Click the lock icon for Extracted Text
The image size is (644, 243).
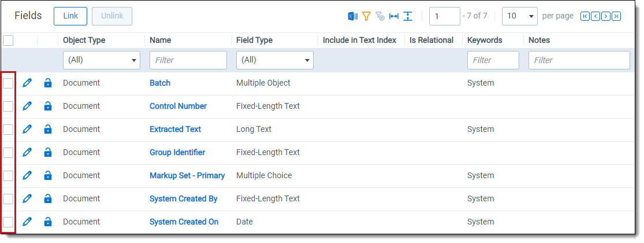(48, 130)
